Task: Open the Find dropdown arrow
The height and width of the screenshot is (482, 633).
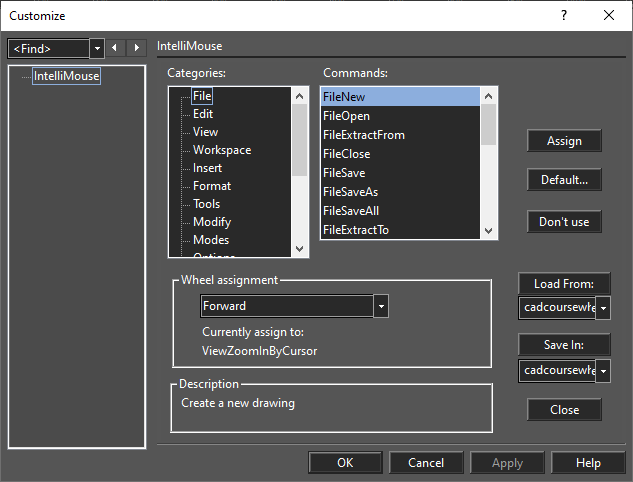Action: (x=97, y=49)
